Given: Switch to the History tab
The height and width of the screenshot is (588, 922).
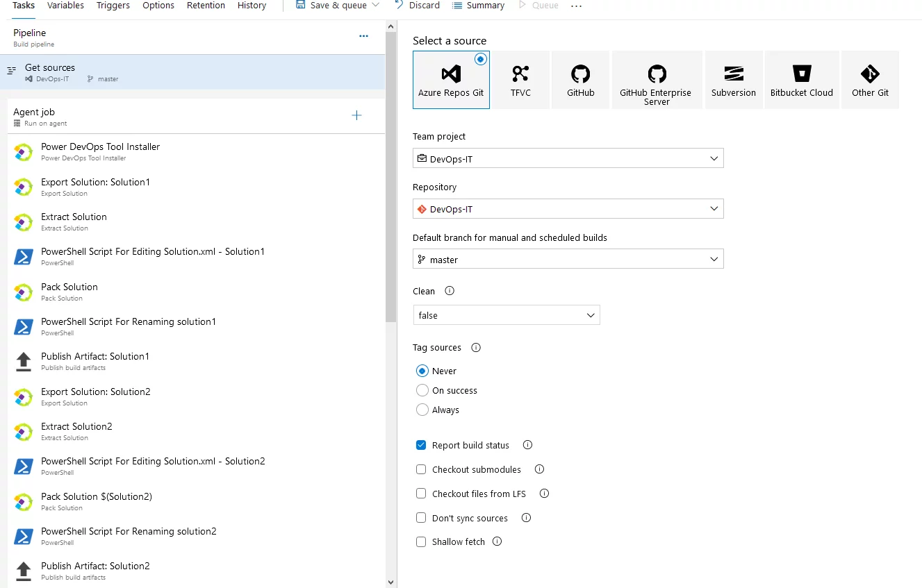Looking at the screenshot, I should click(x=252, y=6).
